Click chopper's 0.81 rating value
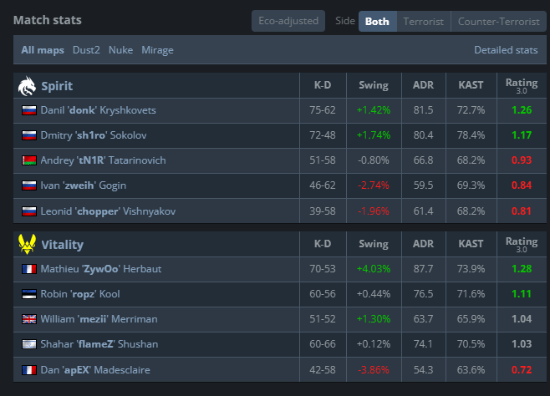 pos(522,211)
